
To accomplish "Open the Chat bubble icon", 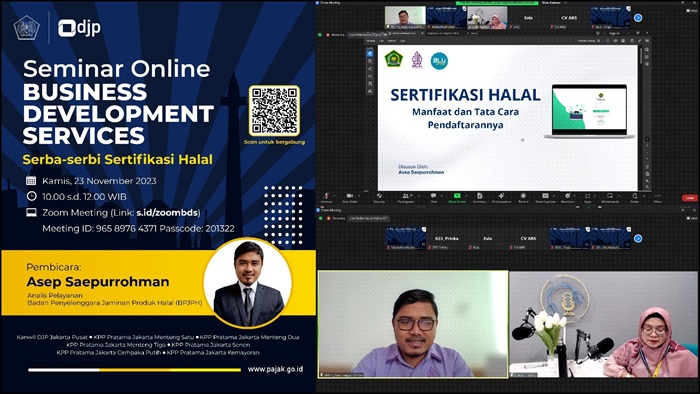I will (x=433, y=195).
